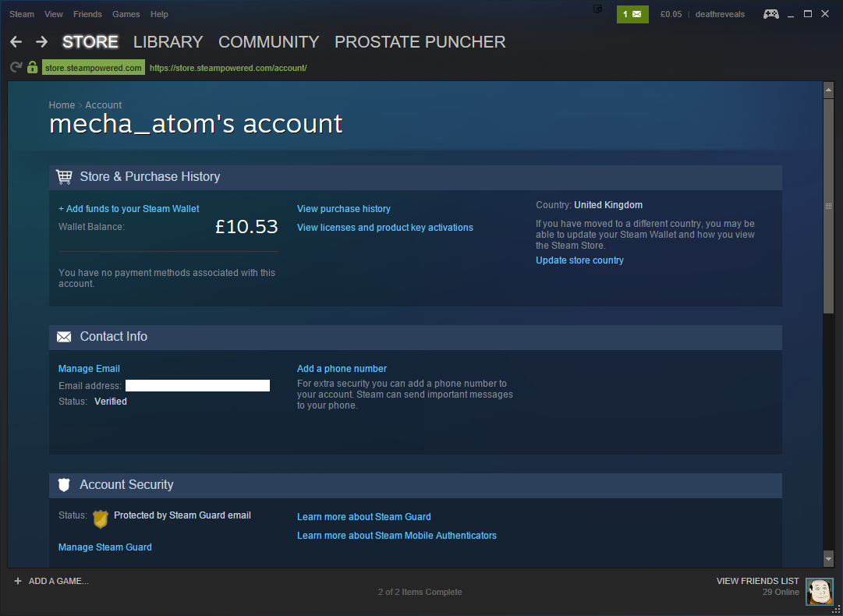Click the 29 Online friends count
This screenshot has width=843, height=616.
point(781,593)
